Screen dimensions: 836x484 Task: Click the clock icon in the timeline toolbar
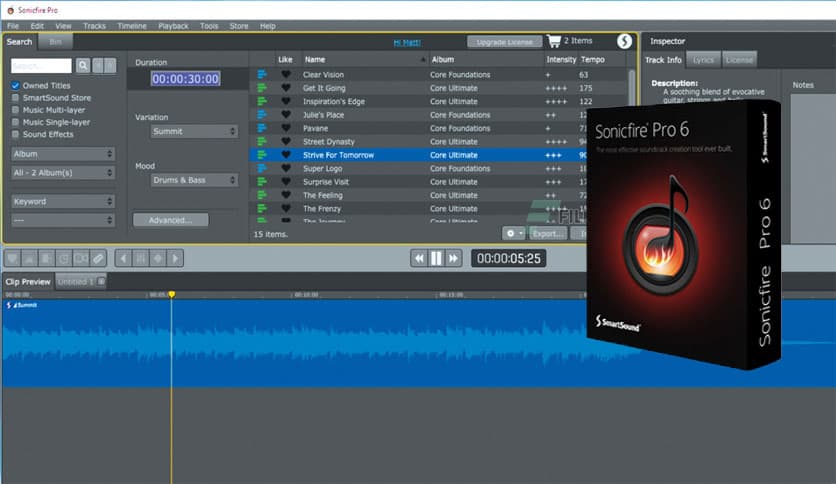[63, 259]
